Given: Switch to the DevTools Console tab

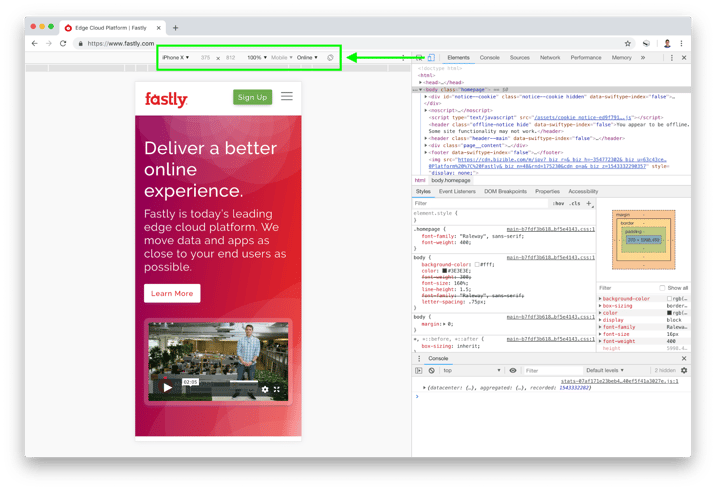Looking at the screenshot, I should pyautogui.click(x=490, y=58).
